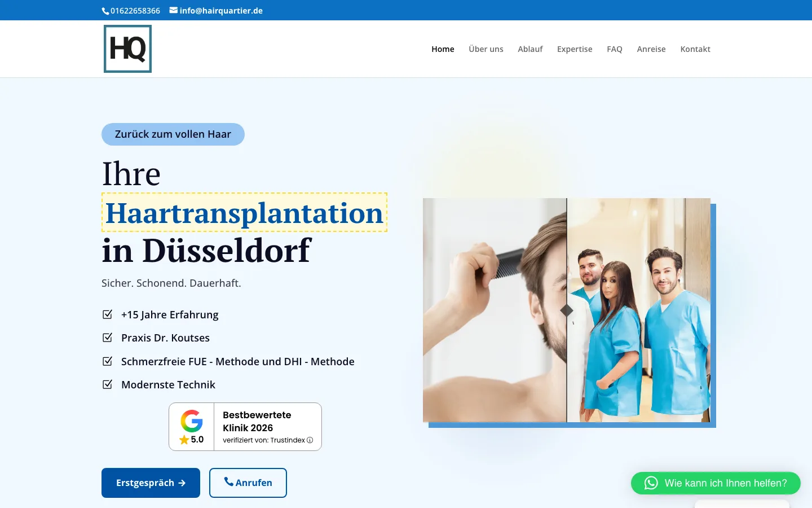Click the highlighted Haartransplantation heading

coord(244,213)
